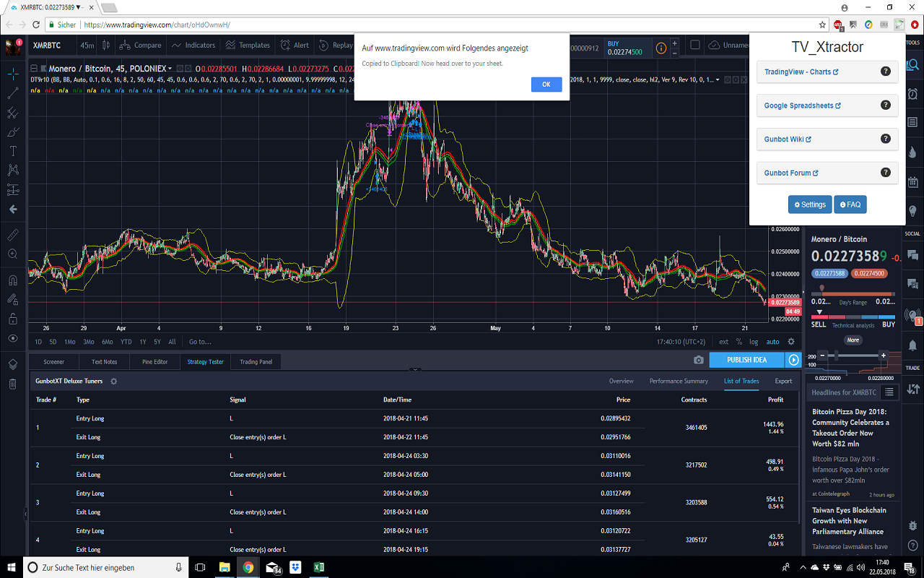Image resolution: width=924 pixels, height=578 pixels.
Task: Open the More dropdown under Technical analysis
Action: click(x=853, y=340)
